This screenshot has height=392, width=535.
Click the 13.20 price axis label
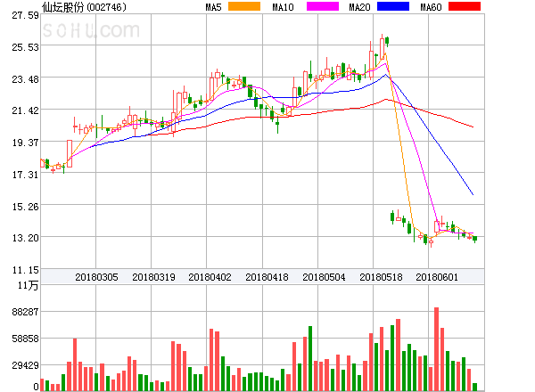click(25, 238)
